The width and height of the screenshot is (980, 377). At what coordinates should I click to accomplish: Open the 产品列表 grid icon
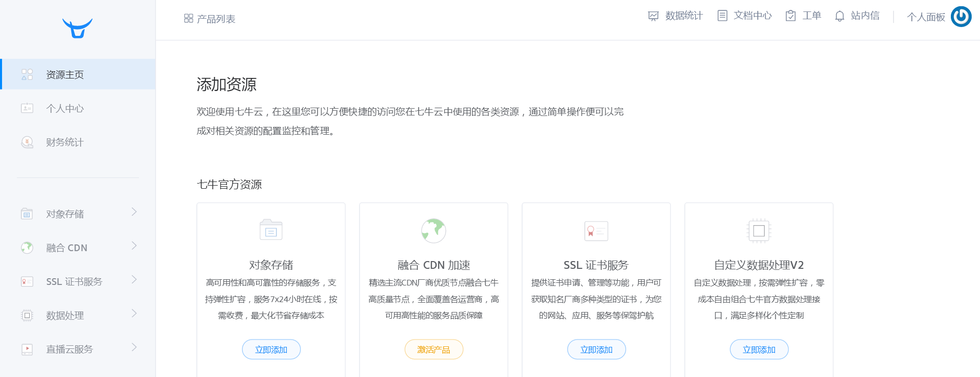pyautogui.click(x=188, y=19)
